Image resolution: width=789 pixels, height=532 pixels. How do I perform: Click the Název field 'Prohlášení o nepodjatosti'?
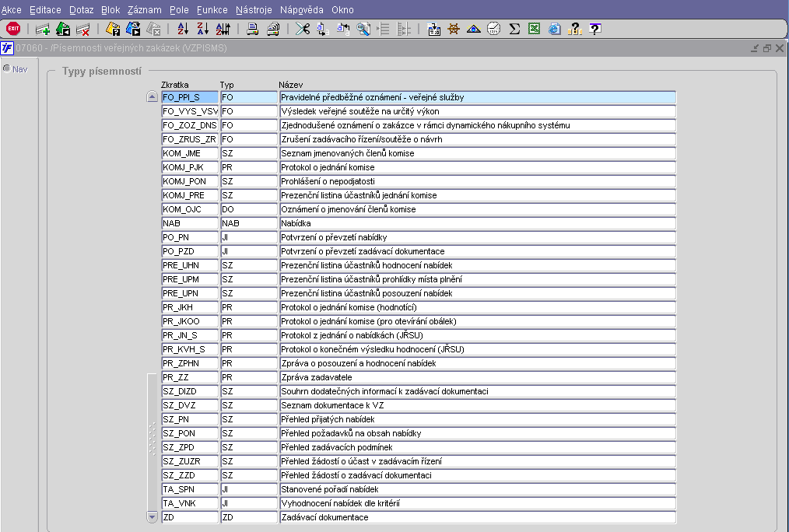pos(478,181)
